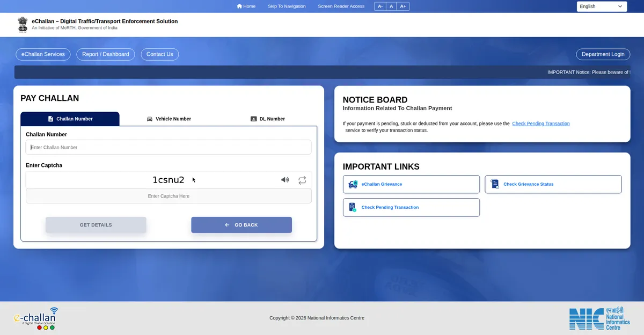Open the Check Pending Transaction hyperlink in notice
Image resolution: width=644 pixels, height=335 pixels.
[541, 123]
